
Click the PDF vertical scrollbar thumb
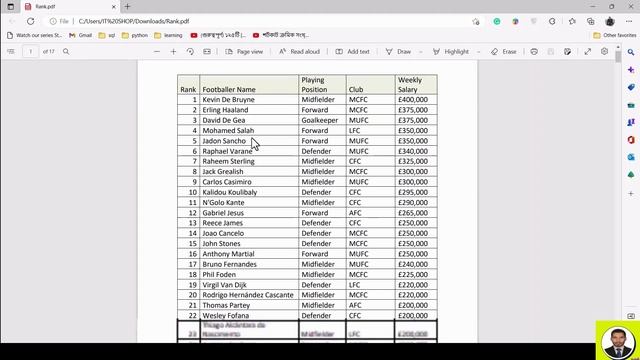[618, 56]
